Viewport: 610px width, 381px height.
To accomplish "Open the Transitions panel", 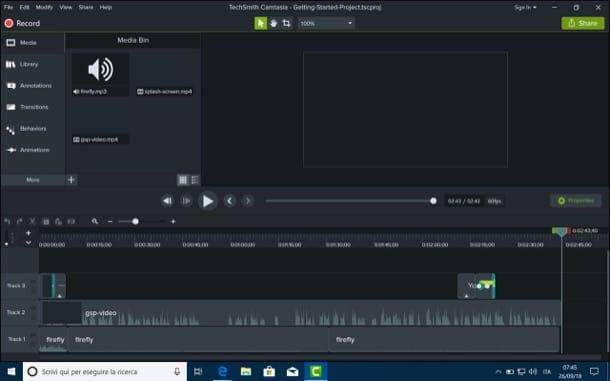I will click(x=33, y=107).
